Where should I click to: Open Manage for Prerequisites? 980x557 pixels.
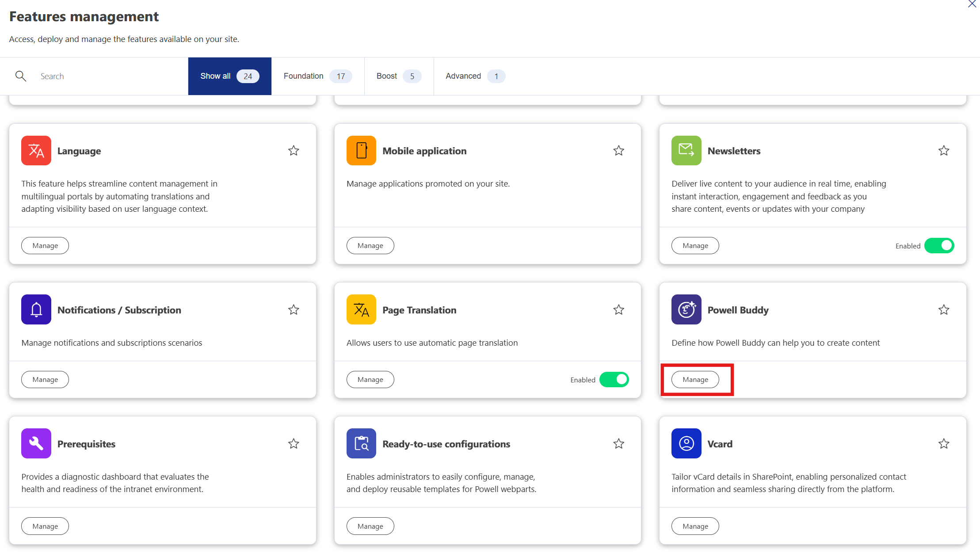45,526
